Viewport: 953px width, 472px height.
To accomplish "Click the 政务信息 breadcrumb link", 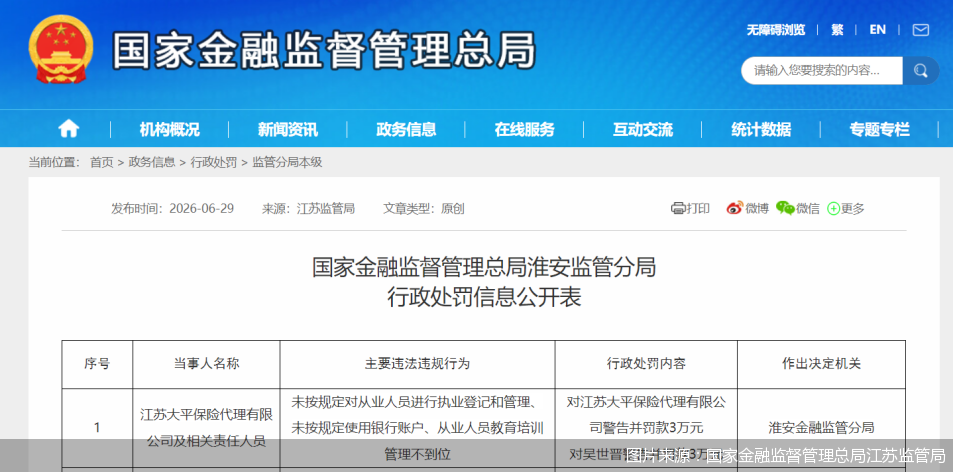I will (x=152, y=162).
